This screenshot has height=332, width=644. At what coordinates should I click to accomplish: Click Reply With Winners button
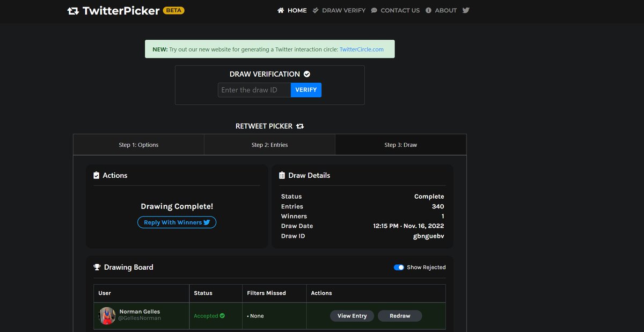point(177,222)
